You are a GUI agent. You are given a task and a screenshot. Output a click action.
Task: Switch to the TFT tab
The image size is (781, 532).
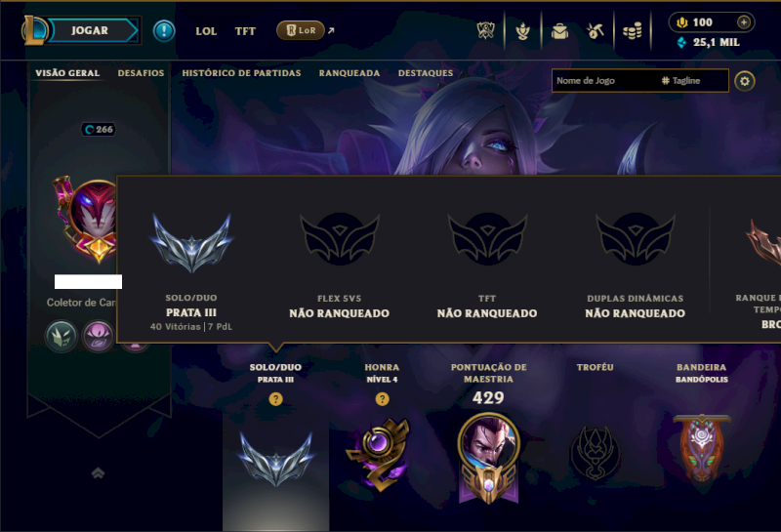point(245,31)
